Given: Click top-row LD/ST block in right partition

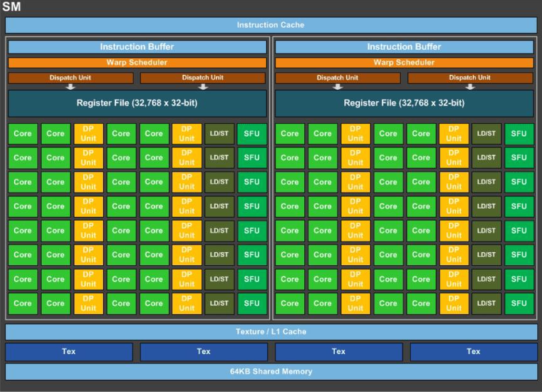Looking at the screenshot, I should [x=486, y=133].
